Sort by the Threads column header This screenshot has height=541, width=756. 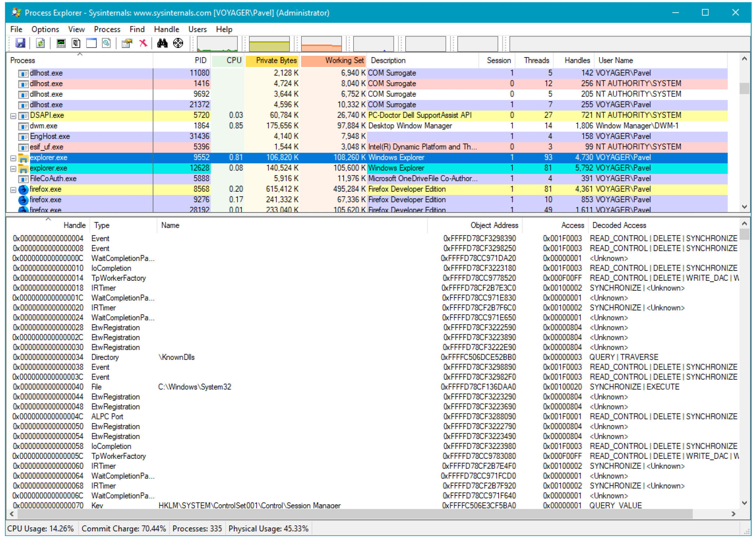coord(534,60)
